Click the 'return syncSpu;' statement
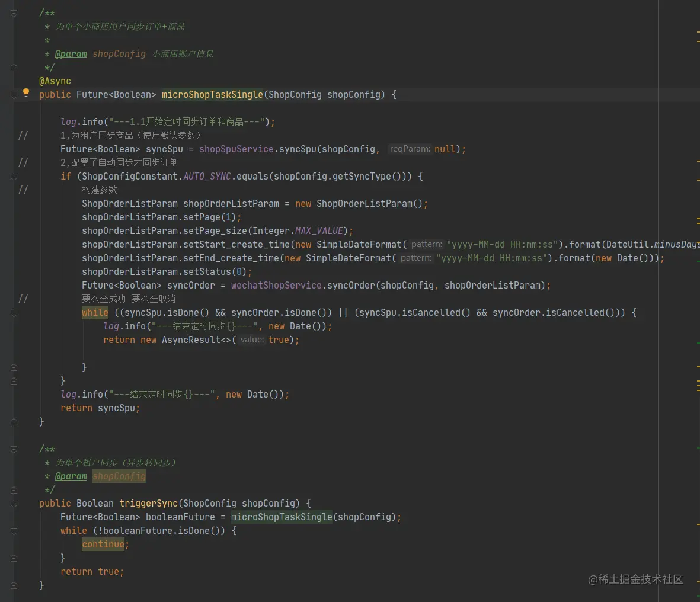Viewport: 700px width, 602px height. coord(100,408)
